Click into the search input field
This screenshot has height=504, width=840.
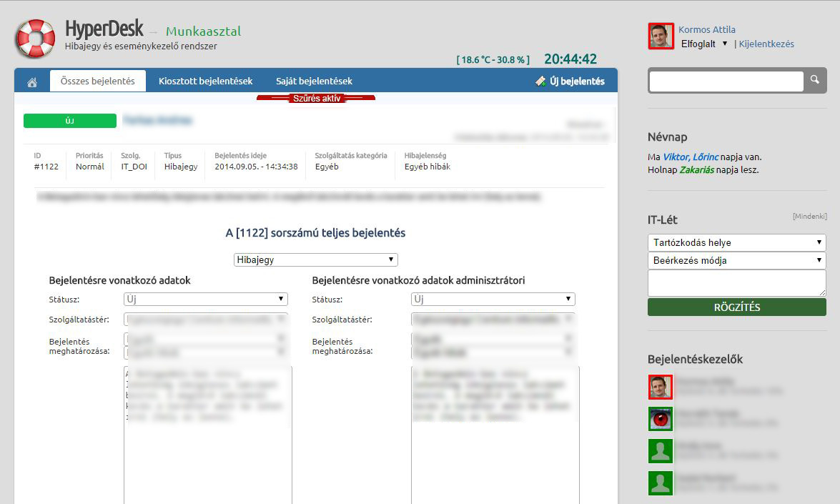tap(726, 81)
